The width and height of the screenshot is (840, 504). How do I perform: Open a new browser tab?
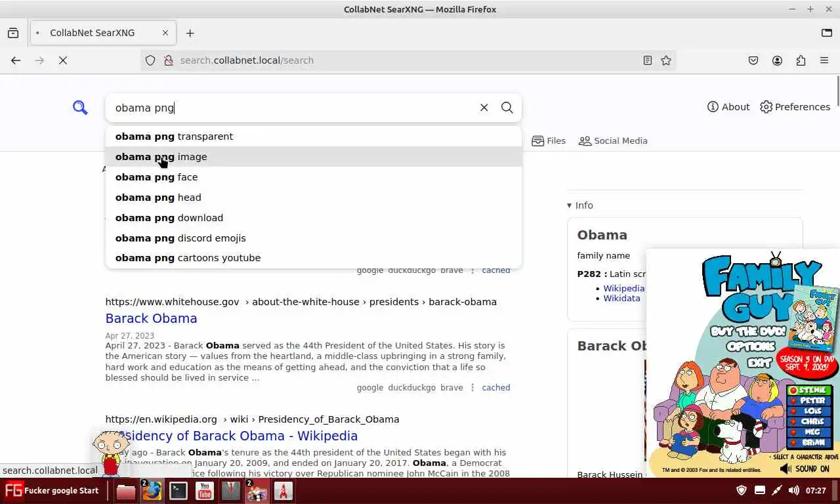pyautogui.click(x=190, y=33)
